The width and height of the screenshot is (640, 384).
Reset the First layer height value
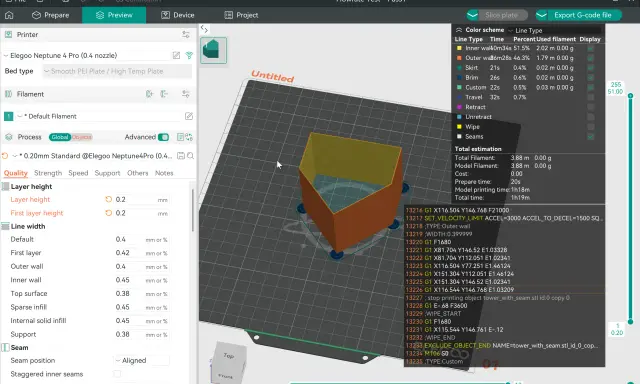(x=108, y=213)
